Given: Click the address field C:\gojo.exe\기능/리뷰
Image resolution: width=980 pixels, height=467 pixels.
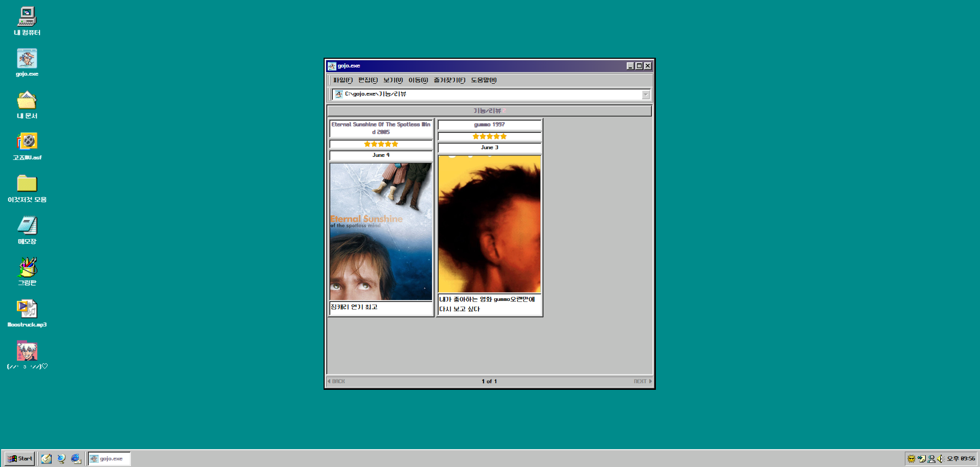Looking at the screenshot, I should click(x=491, y=95).
